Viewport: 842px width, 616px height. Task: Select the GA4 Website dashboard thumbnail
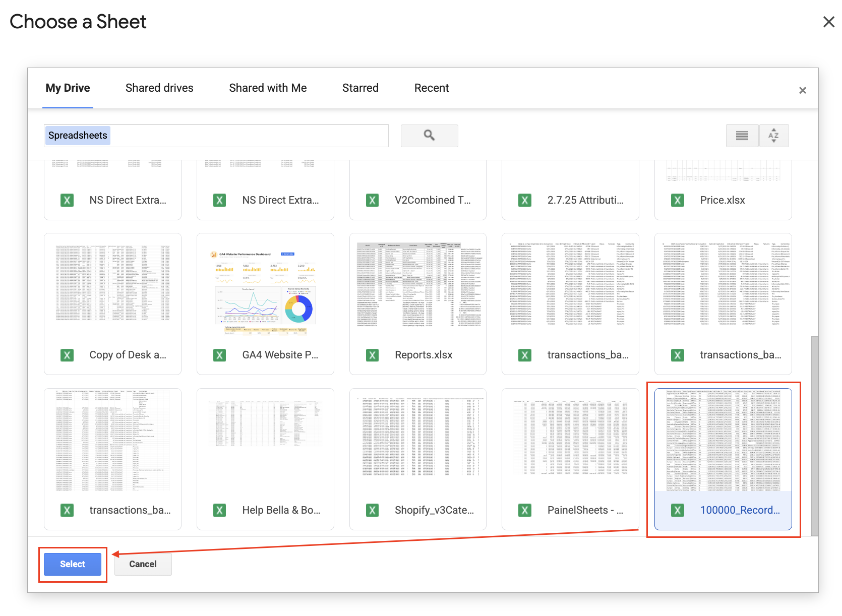coord(265,292)
